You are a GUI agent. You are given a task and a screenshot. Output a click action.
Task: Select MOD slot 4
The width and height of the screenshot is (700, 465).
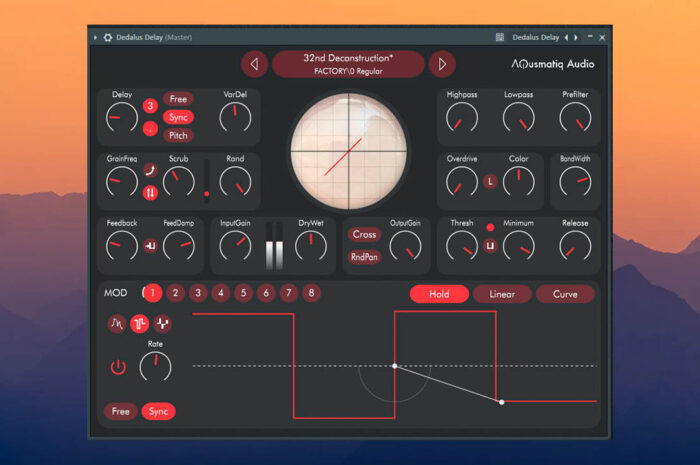(x=221, y=293)
